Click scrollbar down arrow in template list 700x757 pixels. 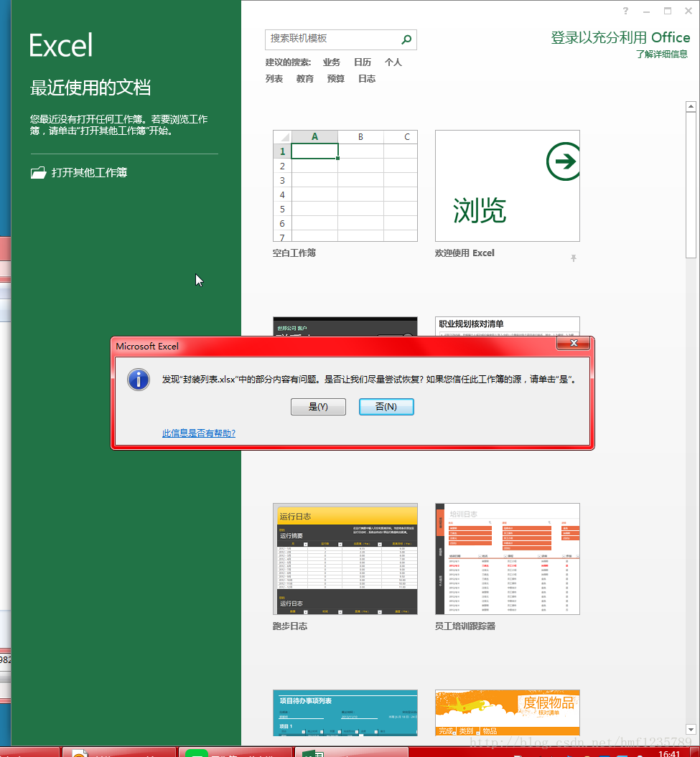pos(691,730)
